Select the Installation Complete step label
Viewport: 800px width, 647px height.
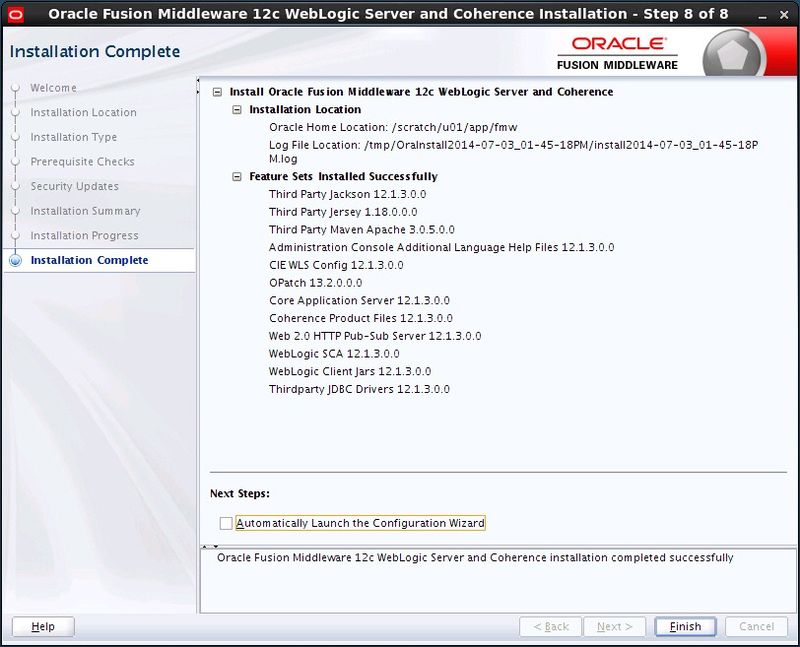tap(89, 260)
